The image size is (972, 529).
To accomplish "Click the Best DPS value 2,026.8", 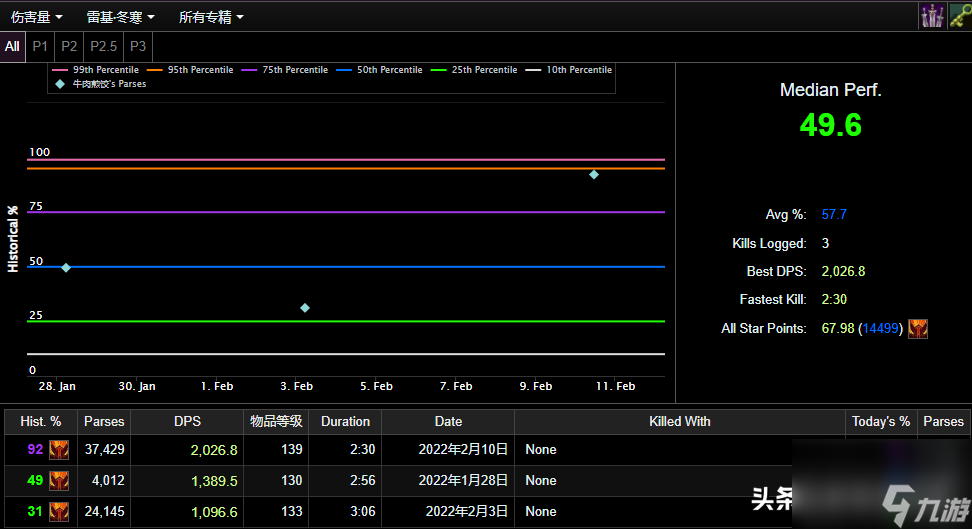I will [843, 272].
